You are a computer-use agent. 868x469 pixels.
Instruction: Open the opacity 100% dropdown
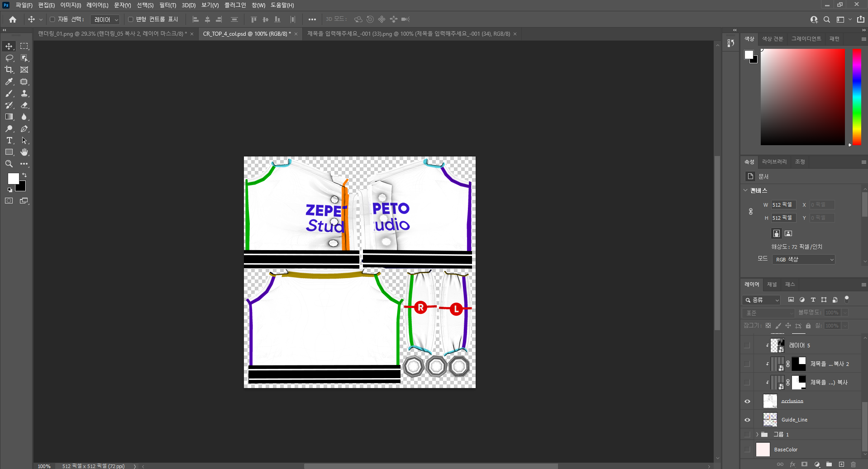pyautogui.click(x=845, y=313)
